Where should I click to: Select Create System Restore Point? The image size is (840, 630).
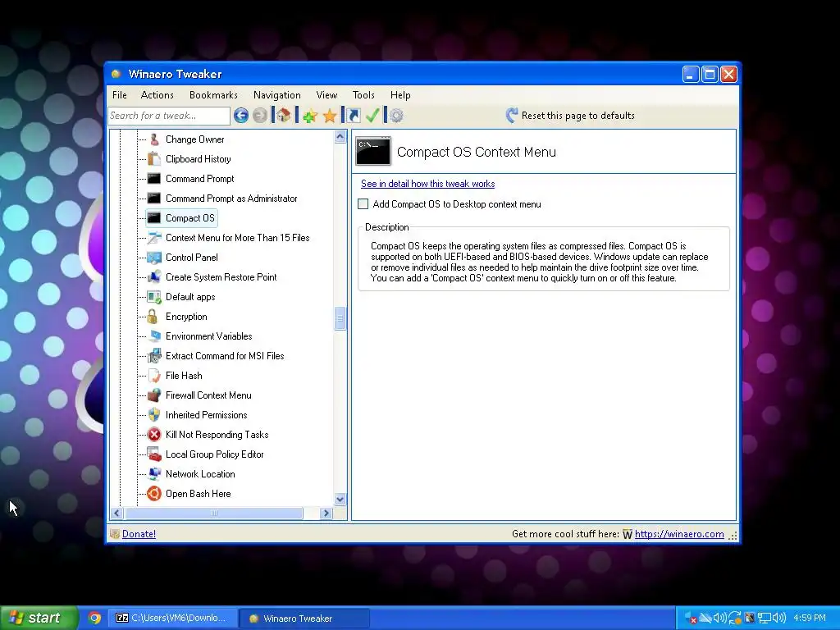coord(221,277)
